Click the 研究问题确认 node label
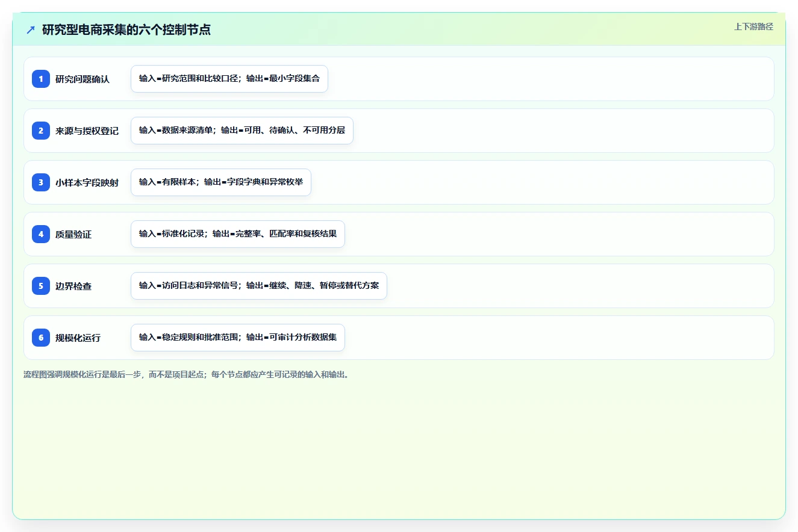 click(83, 79)
